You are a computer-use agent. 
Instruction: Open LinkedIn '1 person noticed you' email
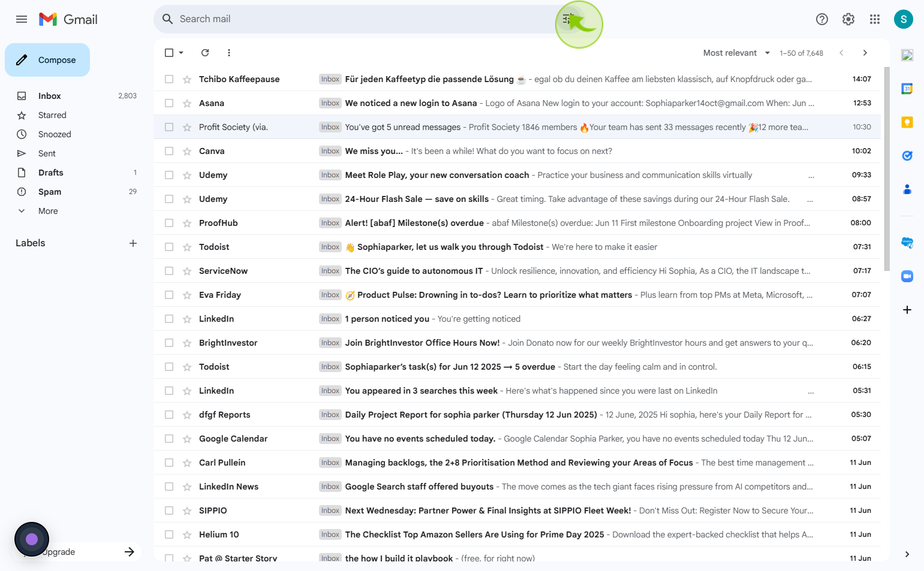point(517,319)
